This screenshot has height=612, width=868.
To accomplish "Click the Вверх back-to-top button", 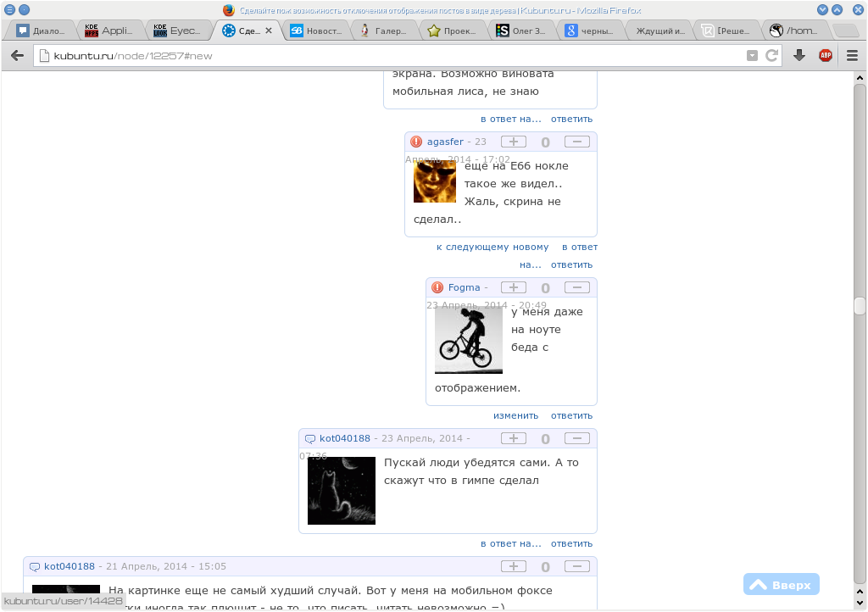I will 781,584.
